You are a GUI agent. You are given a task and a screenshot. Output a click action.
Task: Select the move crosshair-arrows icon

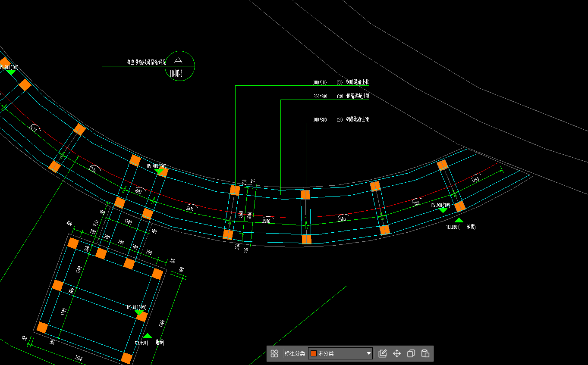(x=397, y=354)
